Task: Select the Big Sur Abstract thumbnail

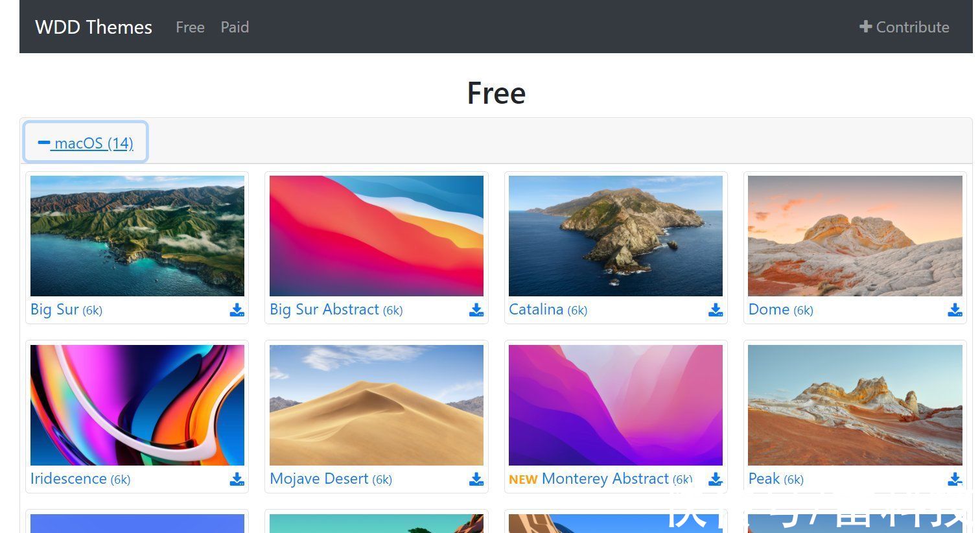Action: [377, 236]
